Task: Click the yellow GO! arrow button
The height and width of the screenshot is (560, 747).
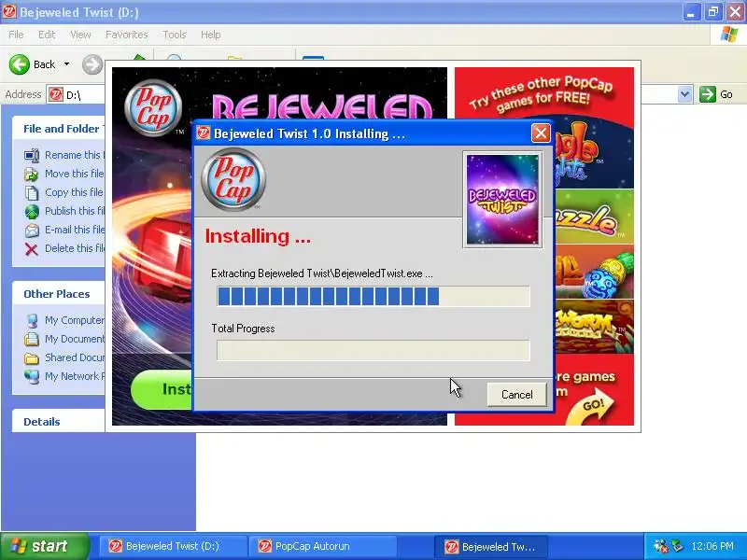Action: click(591, 408)
